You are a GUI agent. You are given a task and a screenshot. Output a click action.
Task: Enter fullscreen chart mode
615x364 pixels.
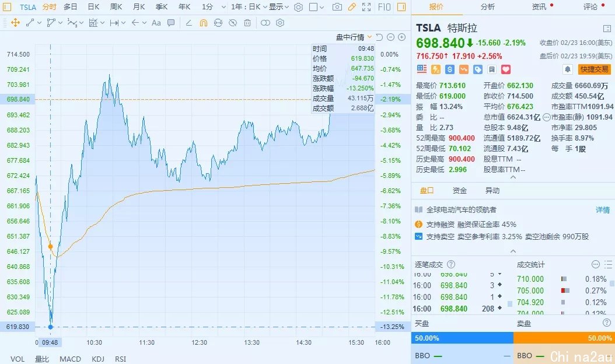(x=366, y=7)
